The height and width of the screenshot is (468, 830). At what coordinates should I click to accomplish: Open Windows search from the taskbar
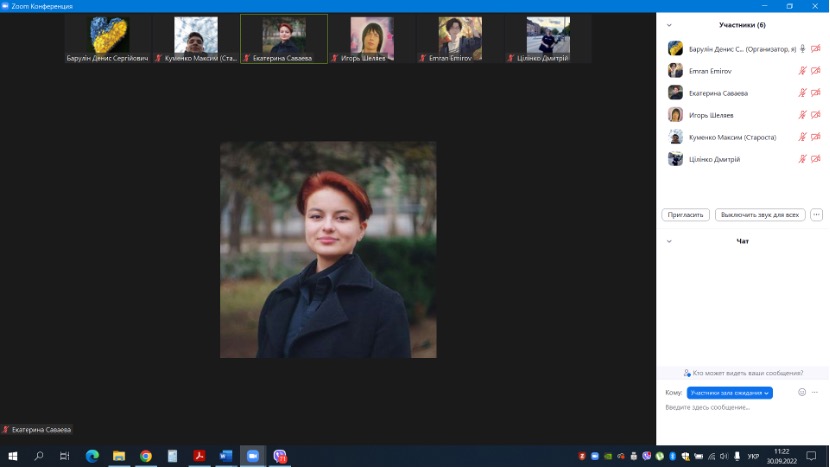tap(39, 456)
